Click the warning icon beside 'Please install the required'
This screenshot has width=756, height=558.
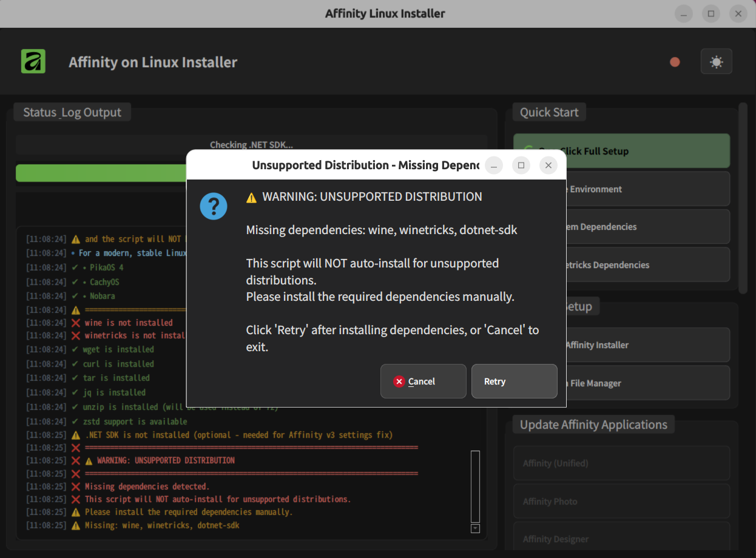click(x=76, y=512)
